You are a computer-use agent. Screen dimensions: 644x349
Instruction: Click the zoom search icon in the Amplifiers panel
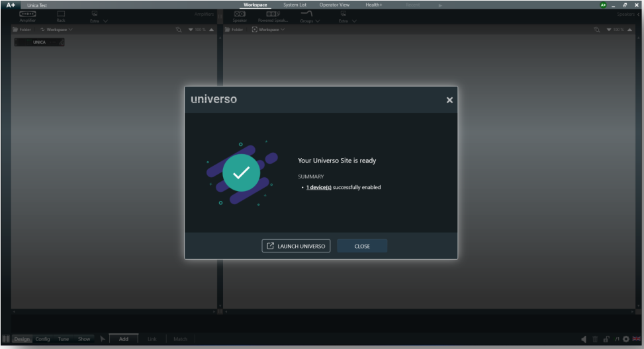tap(179, 30)
